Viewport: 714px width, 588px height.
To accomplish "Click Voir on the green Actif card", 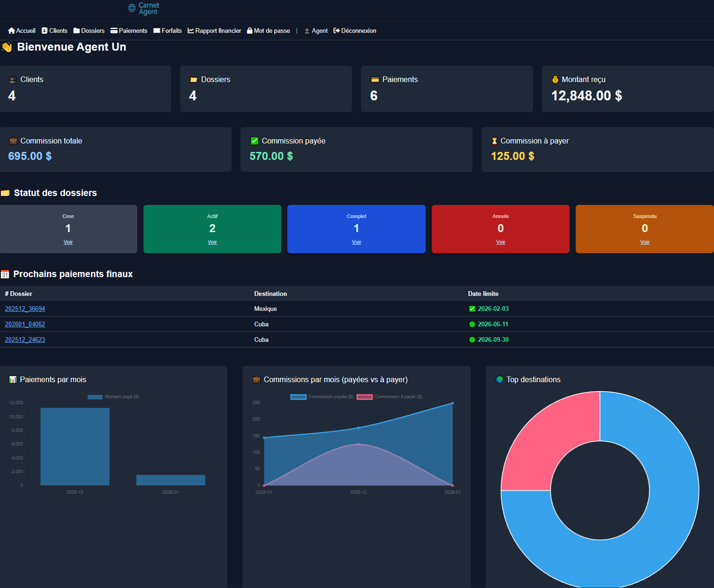I will pyautogui.click(x=212, y=242).
